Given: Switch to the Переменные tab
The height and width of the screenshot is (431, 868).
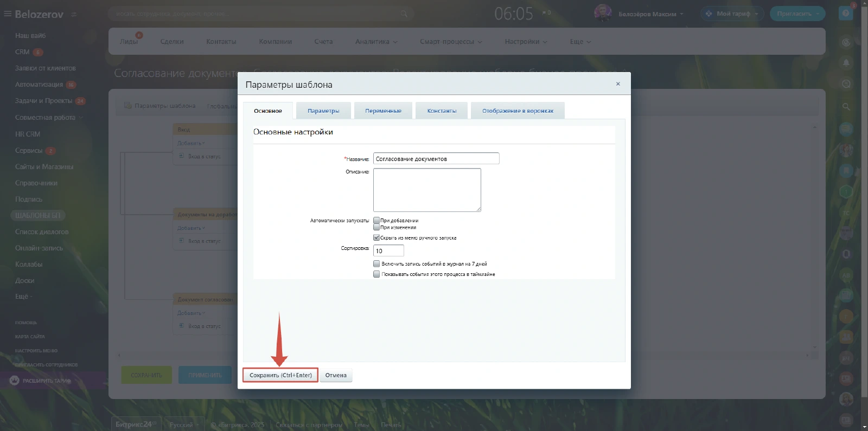Looking at the screenshot, I should coord(383,111).
